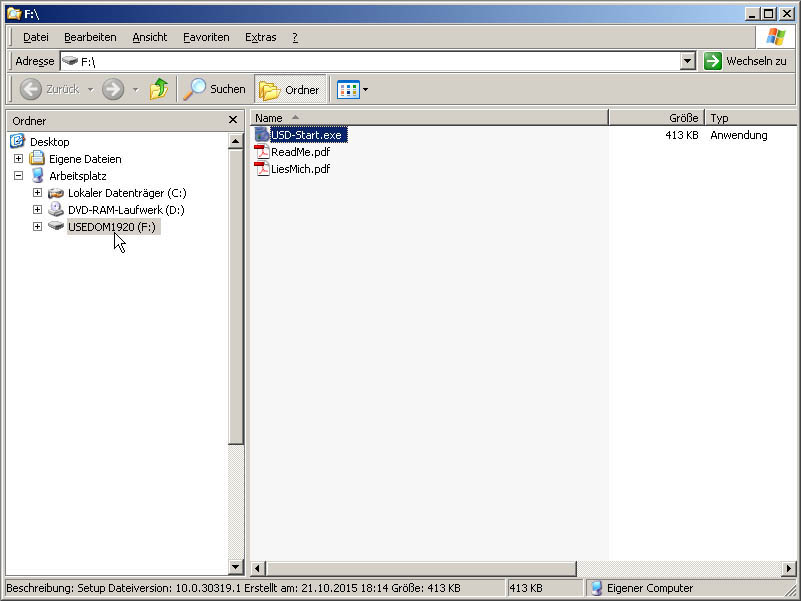Open the Suchen search tool
Image resolution: width=801 pixels, height=601 pixels.
[x=214, y=89]
